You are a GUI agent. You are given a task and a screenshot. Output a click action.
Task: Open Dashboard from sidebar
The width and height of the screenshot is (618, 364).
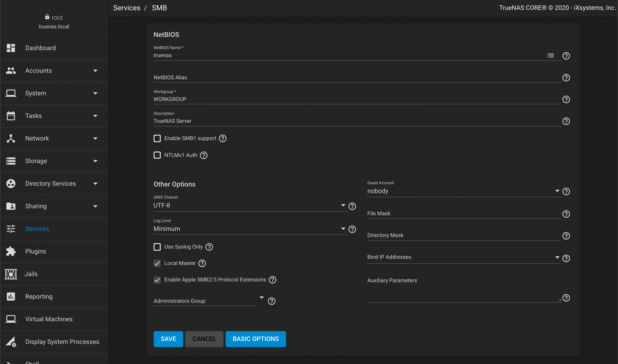[x=41, y=48]
